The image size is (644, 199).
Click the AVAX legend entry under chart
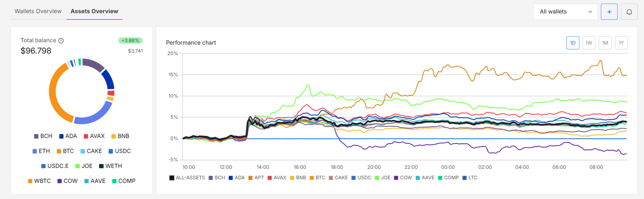[277, 178]
